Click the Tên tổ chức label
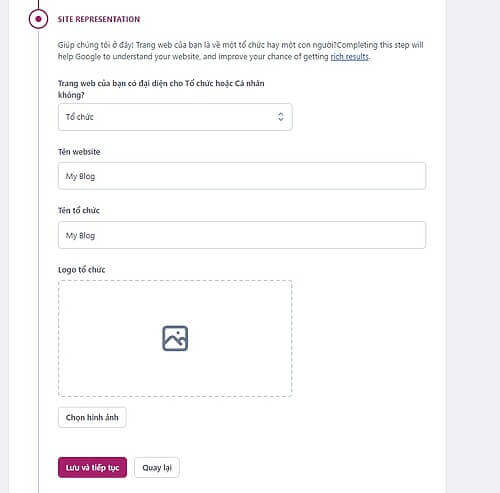The image size is (500, 493). [x=79, y=210]
